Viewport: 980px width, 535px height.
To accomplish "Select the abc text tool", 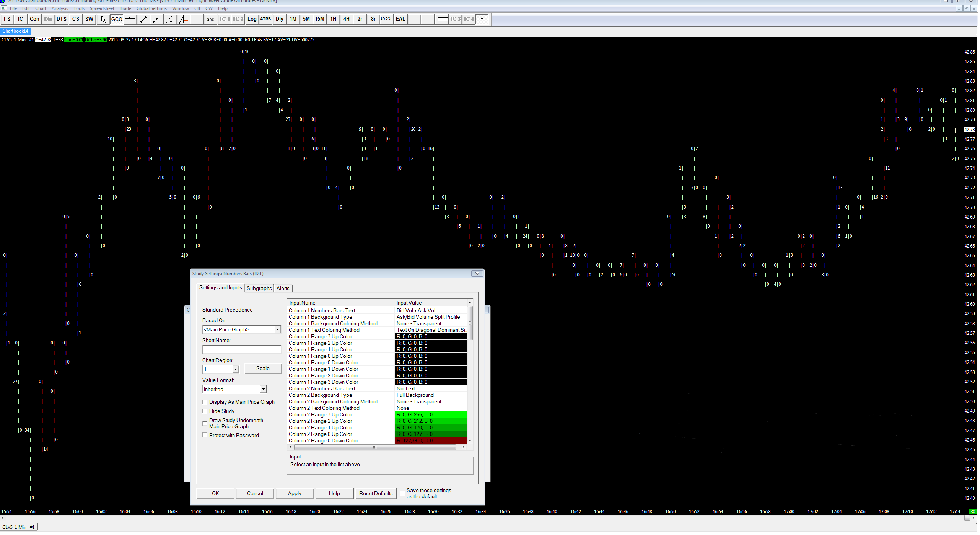I will tap(210, 19).
